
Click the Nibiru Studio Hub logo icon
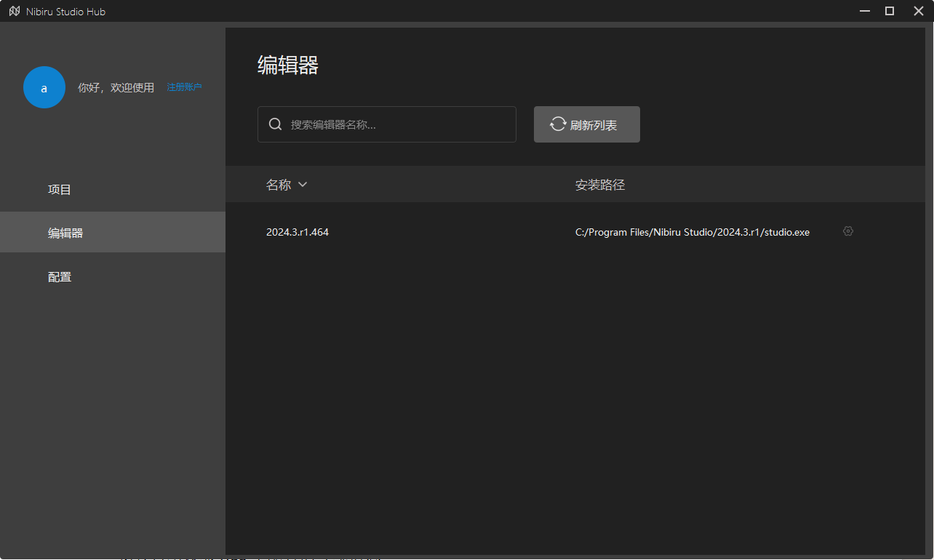point(14,12)
